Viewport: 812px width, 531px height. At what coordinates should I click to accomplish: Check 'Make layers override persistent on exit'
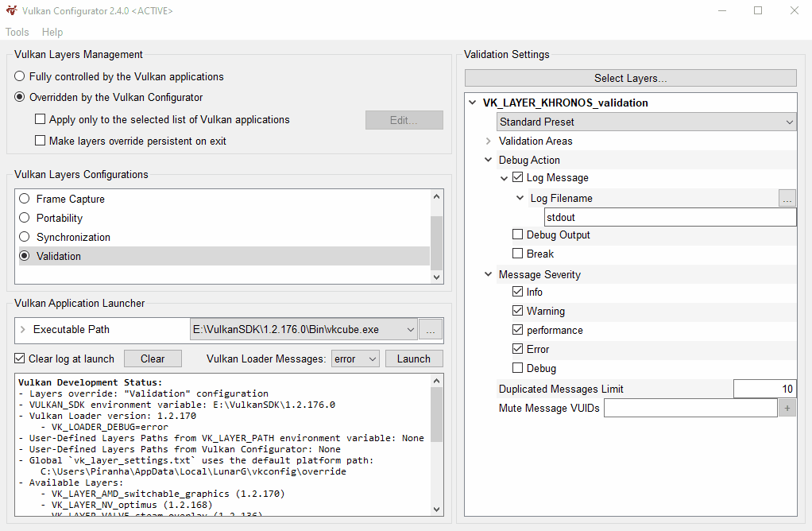pos(40,141)
